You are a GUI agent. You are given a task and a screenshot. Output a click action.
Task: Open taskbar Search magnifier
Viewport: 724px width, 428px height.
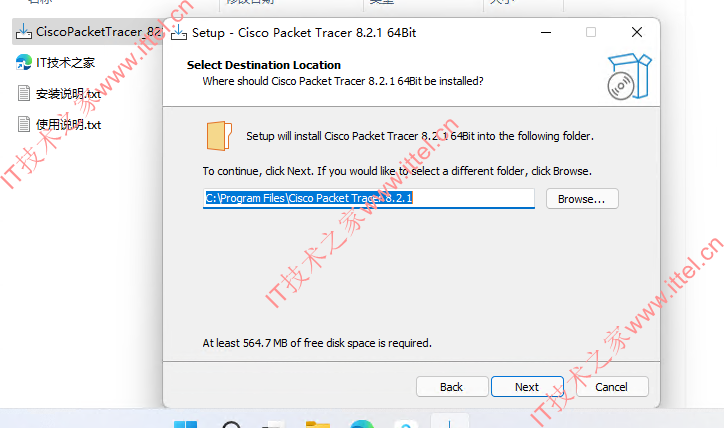pyautogui.click(x=231, y=424)
